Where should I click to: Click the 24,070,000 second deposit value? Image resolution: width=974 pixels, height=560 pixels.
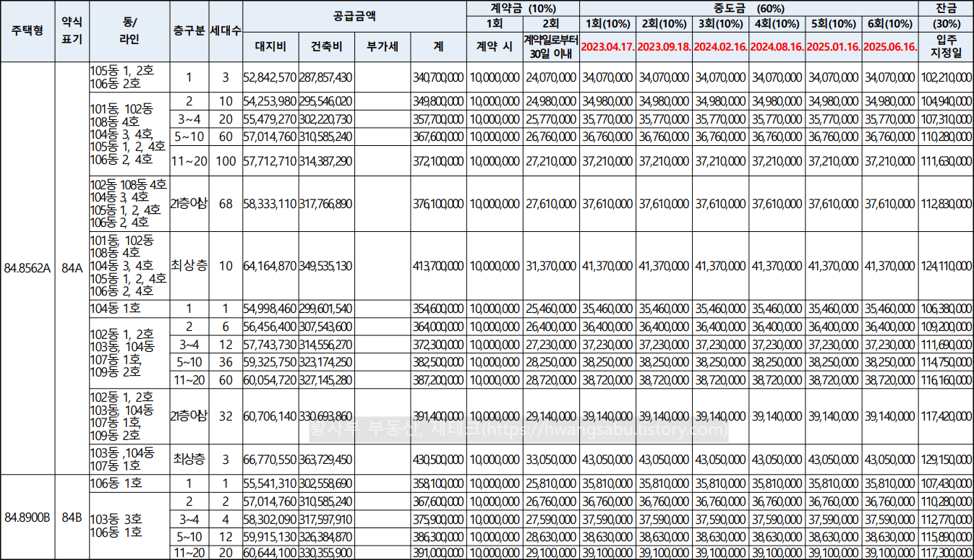551,77
